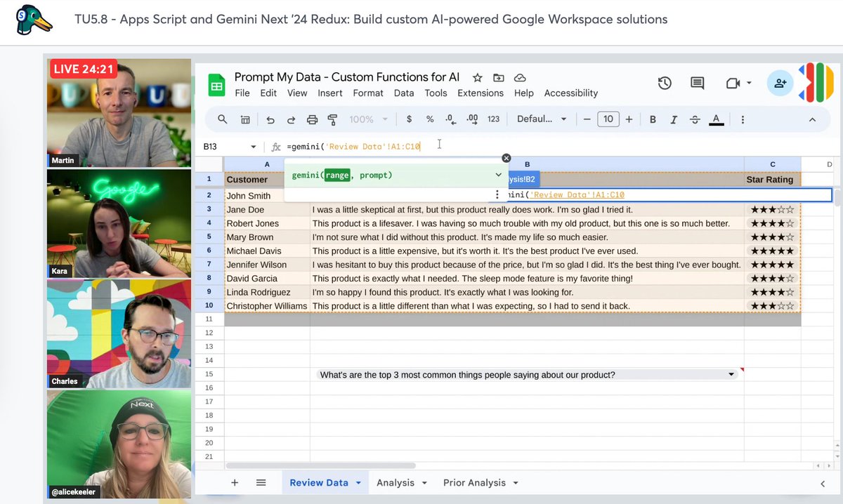The image size is (843, 504).
Task: Click the Star Rating header cell
Action: pyautogui.click(x=772, y=179)
